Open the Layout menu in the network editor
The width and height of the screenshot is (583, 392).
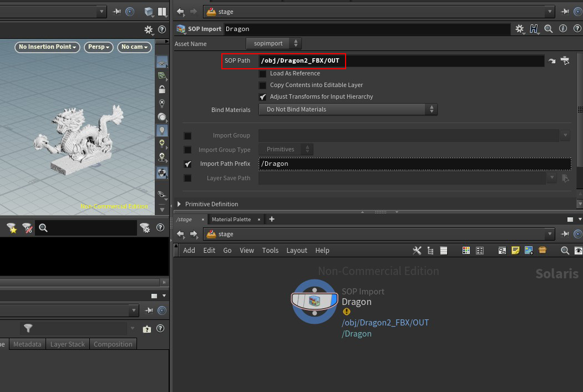click(296, 250)
